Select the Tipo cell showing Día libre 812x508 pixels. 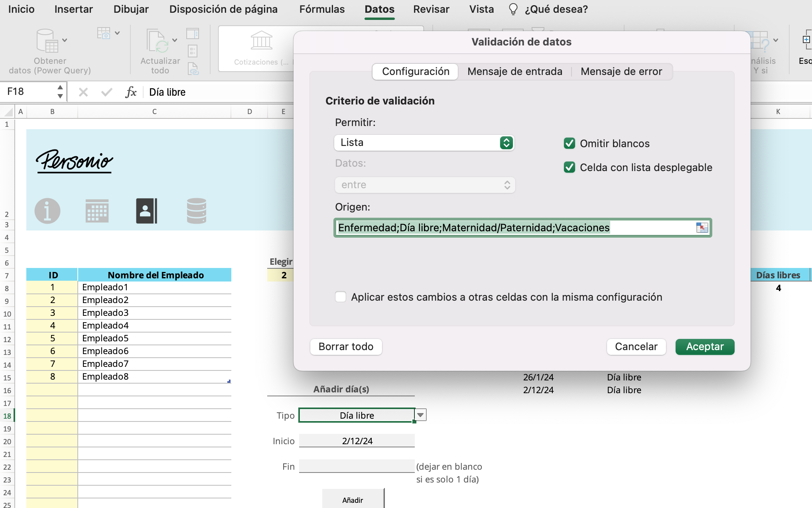click(357, 415)
